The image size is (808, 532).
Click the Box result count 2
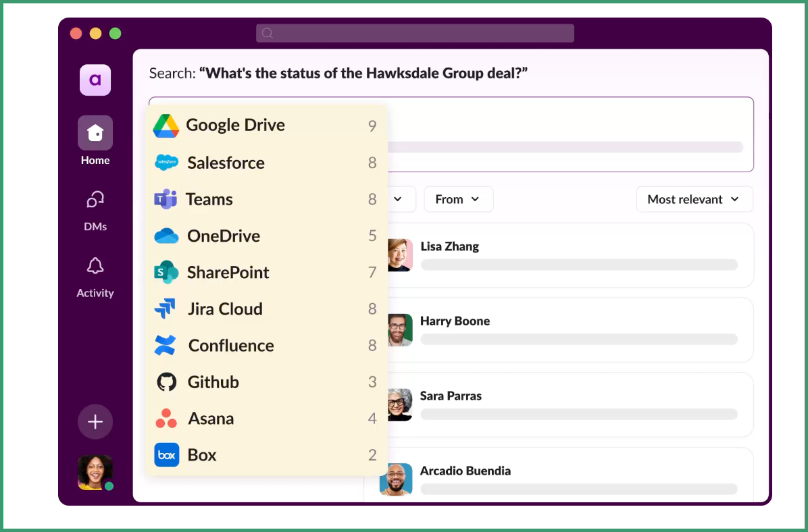pyautogui.click(x=372, y=455)
